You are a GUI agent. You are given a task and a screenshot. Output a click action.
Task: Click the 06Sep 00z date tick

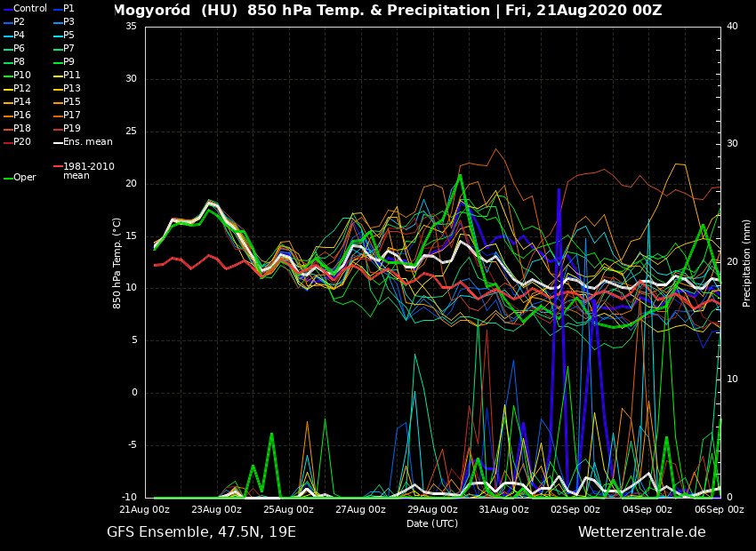coord(720,509)
